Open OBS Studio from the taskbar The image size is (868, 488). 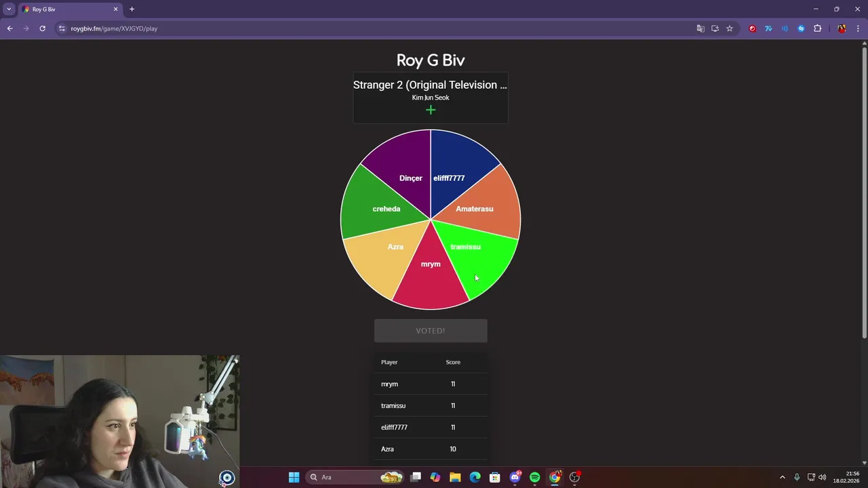pos(574,477)
